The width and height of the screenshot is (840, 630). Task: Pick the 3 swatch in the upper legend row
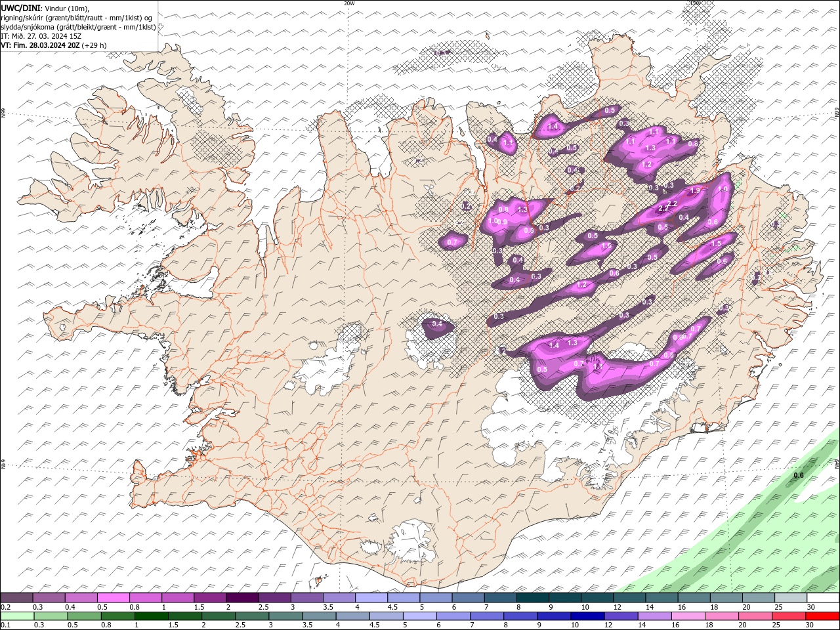tap(306, 597)
